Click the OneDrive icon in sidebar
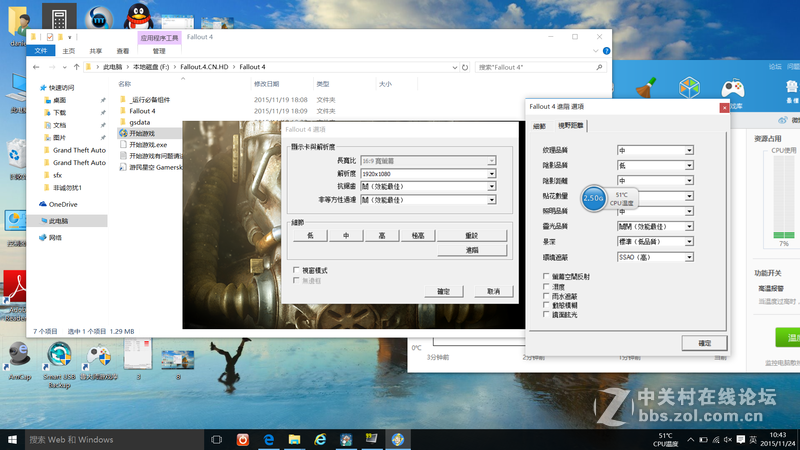The image size is (800, 450). pos(62,204)
